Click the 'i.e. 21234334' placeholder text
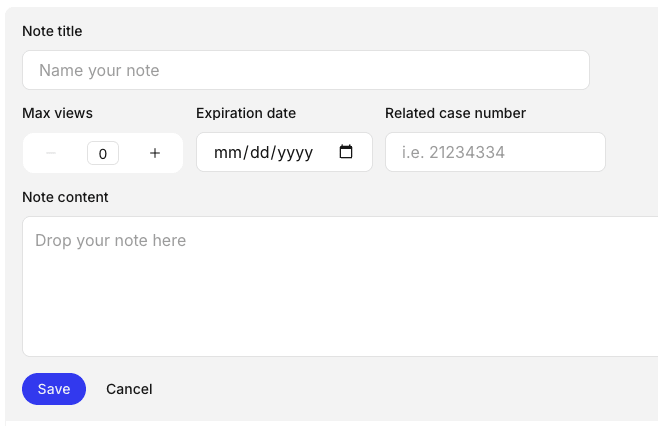658x426 pixels. coord(453,153)
